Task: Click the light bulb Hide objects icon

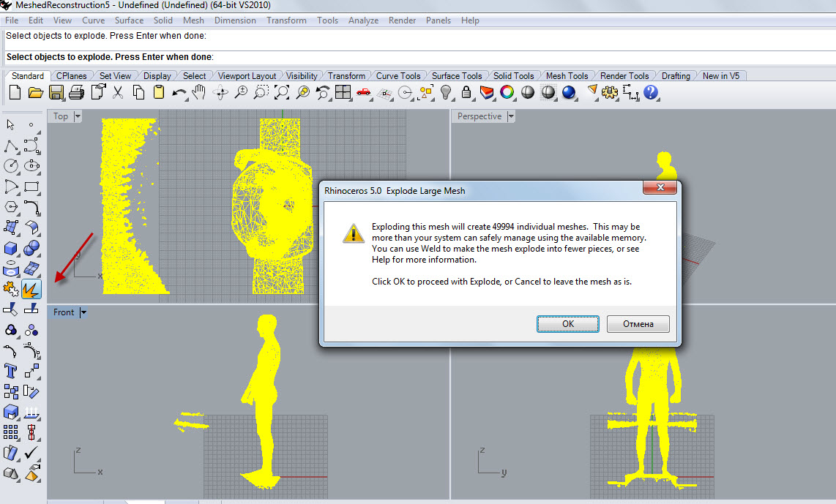Action: point(446,93)
